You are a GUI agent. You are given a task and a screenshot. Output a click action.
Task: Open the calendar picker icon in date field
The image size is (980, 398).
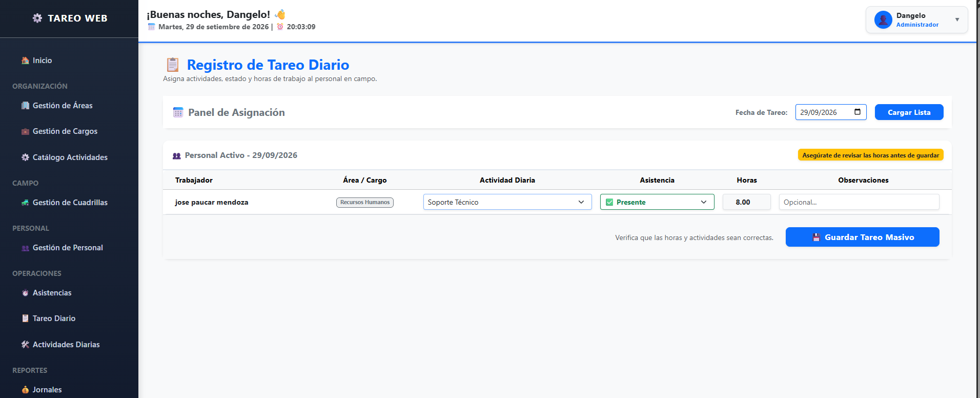click(857, 112)
